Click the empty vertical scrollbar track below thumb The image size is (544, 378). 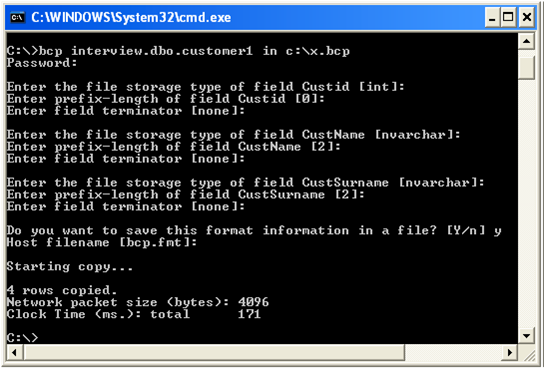click(526, 204)
